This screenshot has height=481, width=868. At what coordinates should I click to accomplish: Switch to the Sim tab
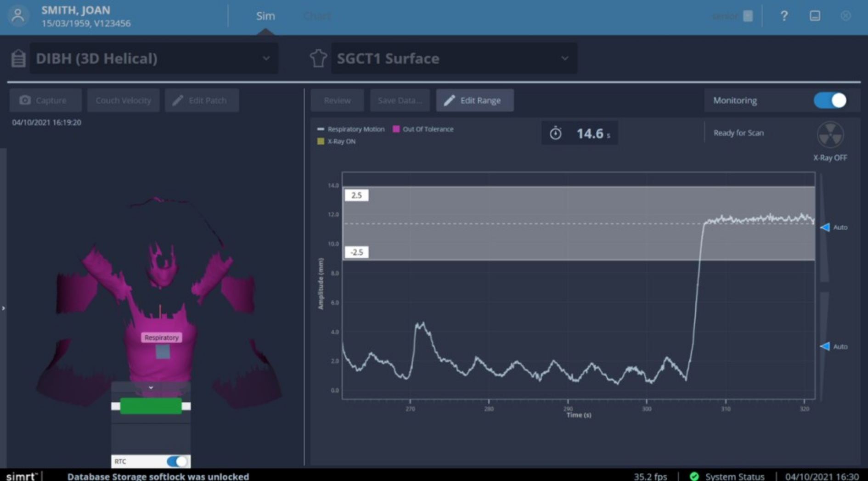[265, 16]
